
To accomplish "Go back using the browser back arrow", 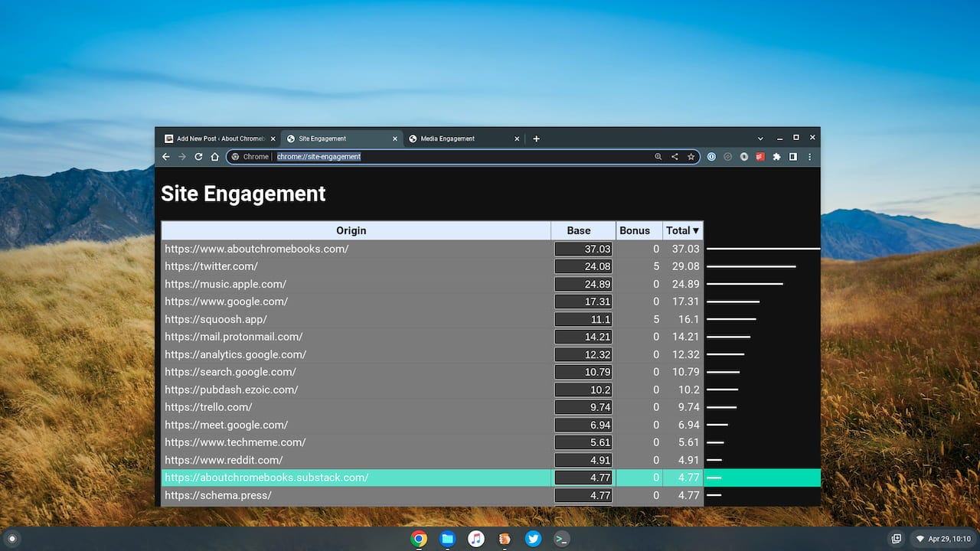I will tap(166, 157).
